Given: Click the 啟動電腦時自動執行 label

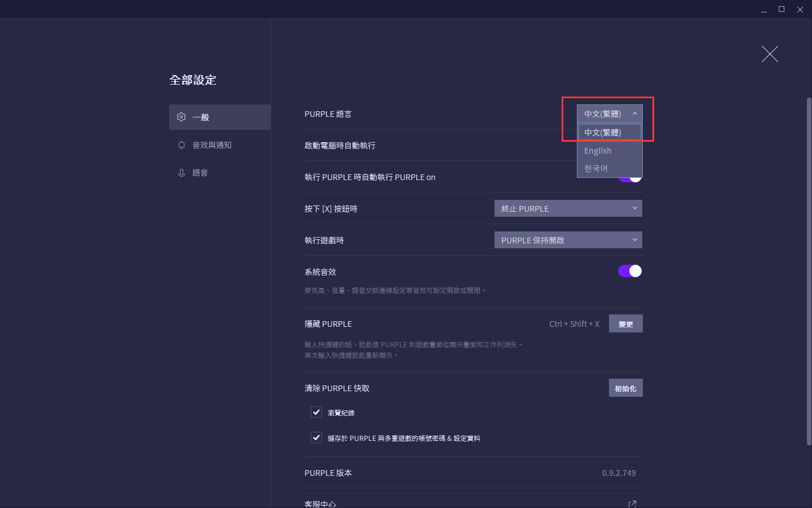Looking at the screenshot, I should click(340, 146).
